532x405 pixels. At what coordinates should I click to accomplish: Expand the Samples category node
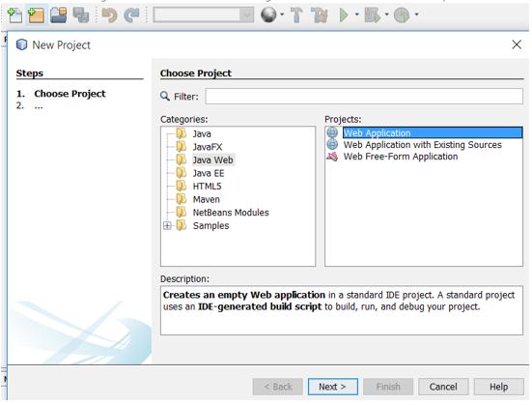[x=167, y=225]
